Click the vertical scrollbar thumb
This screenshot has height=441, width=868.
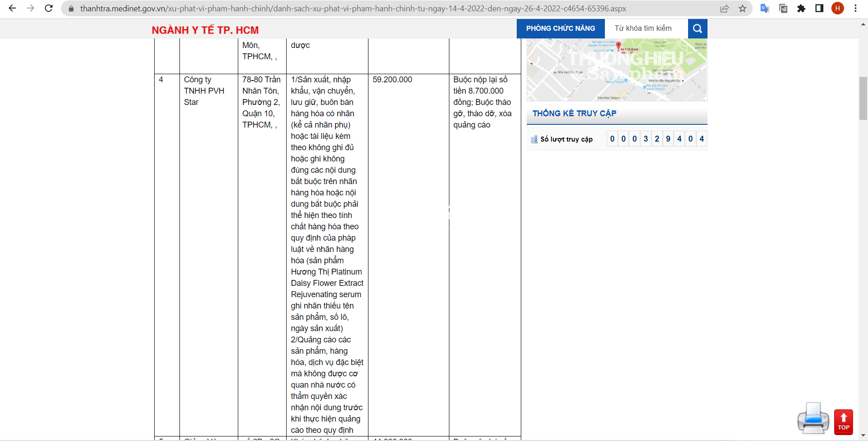(863, 98)
